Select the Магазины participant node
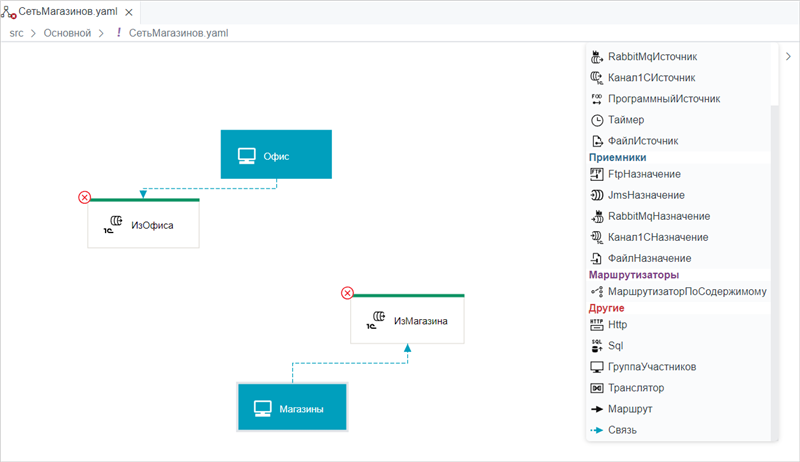 [x=292, y=407]
